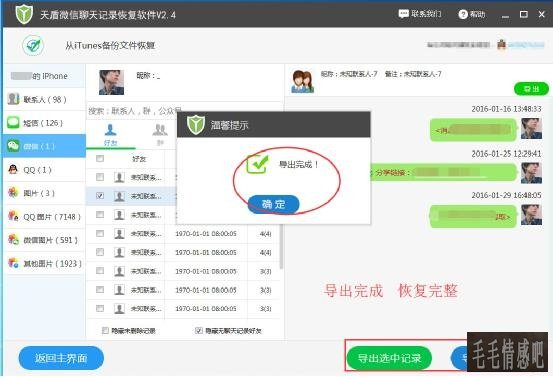Open QQ图片 (7148) in sidebar
The height and width of the screenshot is (377, 553).
tap(44, 217)
